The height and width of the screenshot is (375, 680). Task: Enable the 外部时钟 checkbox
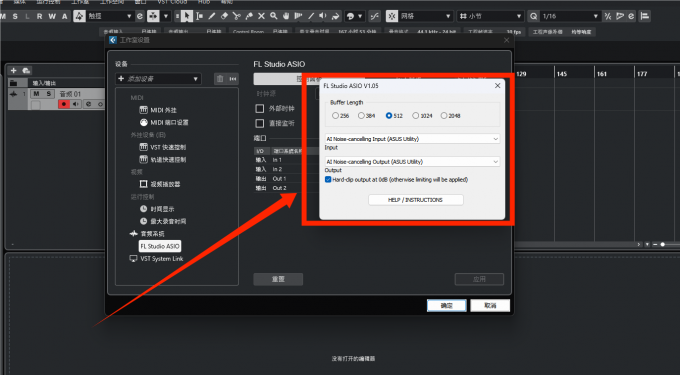pos(260,109)
